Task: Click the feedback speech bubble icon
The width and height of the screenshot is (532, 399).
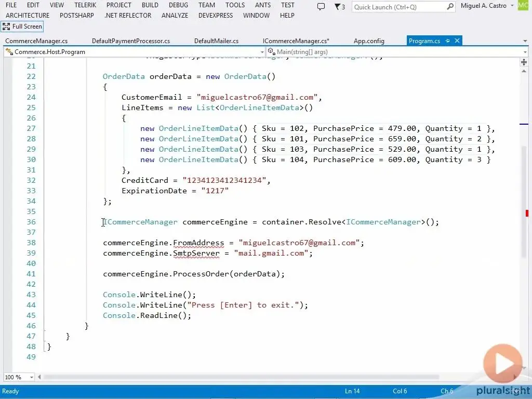Action: pyautogui.click(x=321, y=7)
